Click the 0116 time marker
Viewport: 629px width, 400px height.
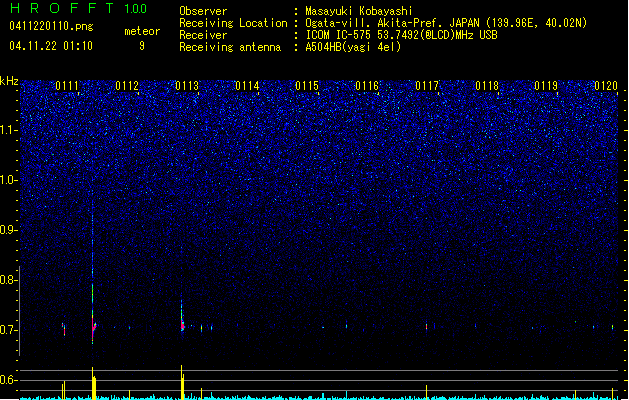tap(367, 86)
